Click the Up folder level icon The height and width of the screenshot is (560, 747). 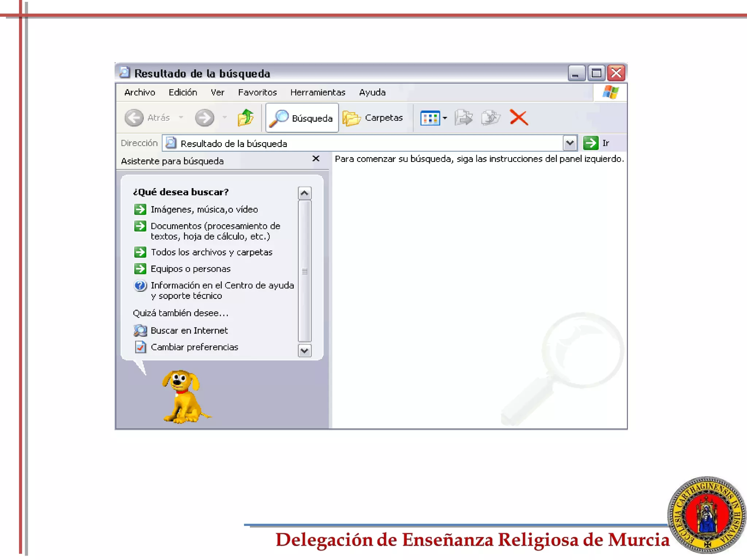[245, 118]
